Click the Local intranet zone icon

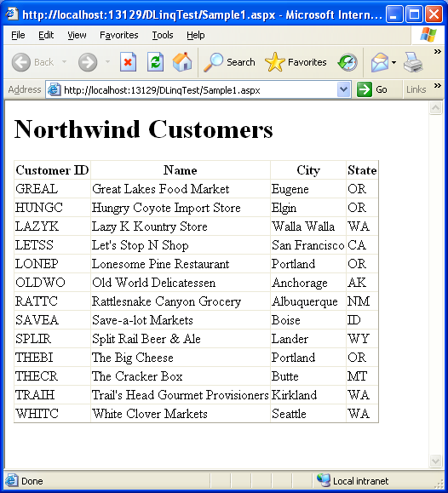[x=324, y=480]
